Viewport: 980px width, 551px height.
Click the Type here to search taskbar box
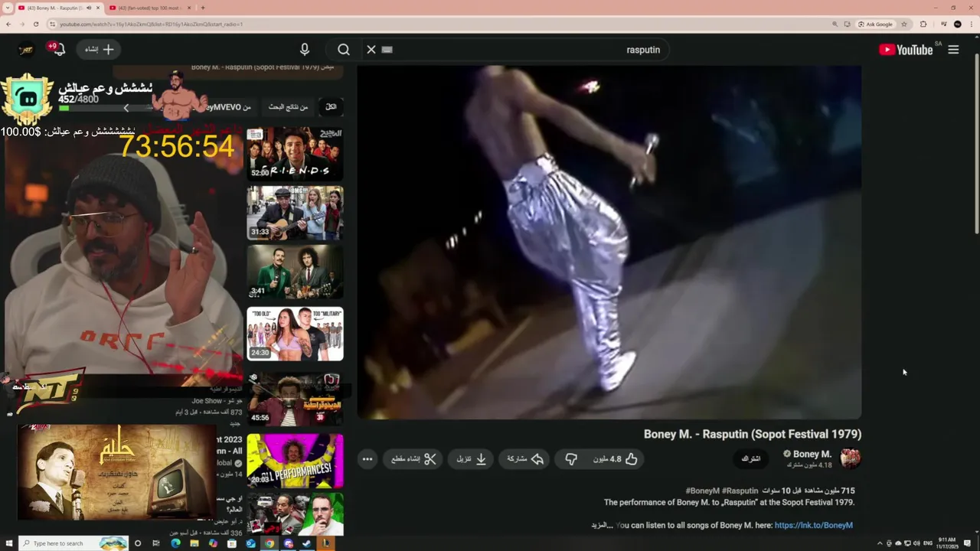pyautogui.click(x=73, y=543)
